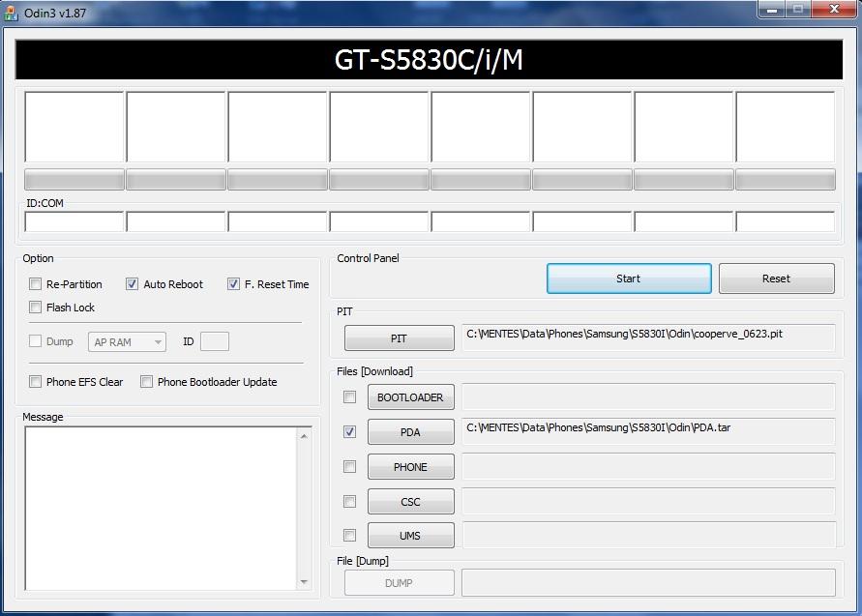
Task: Enable Phone Bootloader Update option
Action: point(146,381)
